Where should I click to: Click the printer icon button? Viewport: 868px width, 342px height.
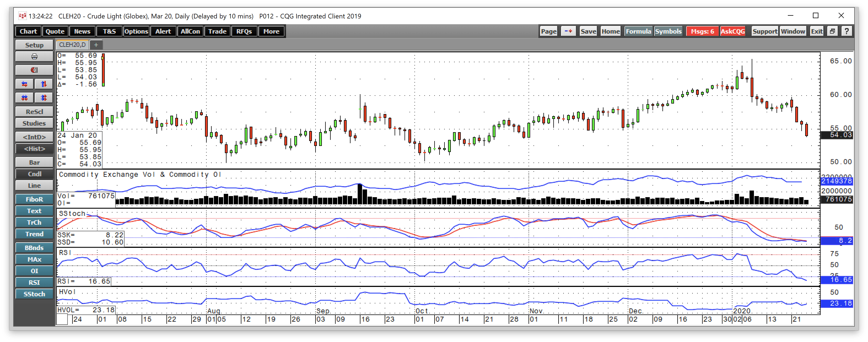point(34,56)
